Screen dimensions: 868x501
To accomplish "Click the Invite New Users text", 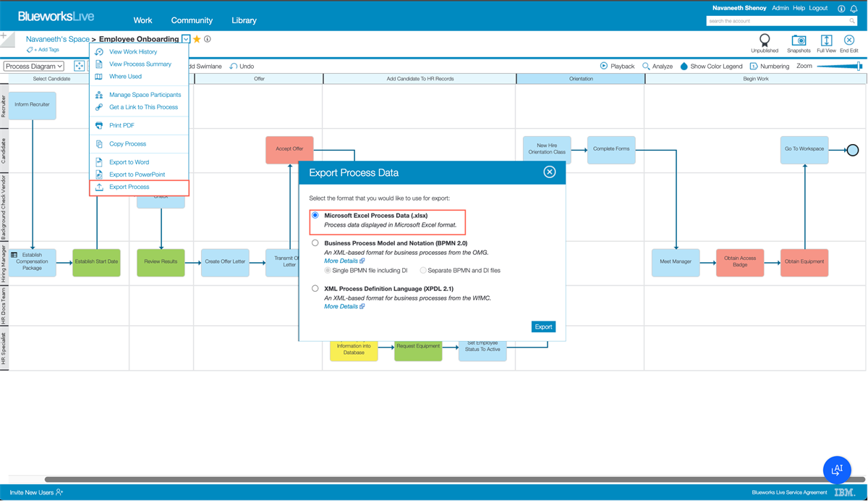I will coord(31,492).
